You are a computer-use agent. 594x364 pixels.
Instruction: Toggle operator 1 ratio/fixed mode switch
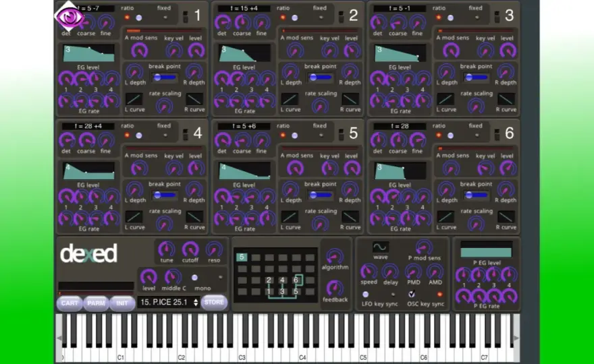point(138,18)
